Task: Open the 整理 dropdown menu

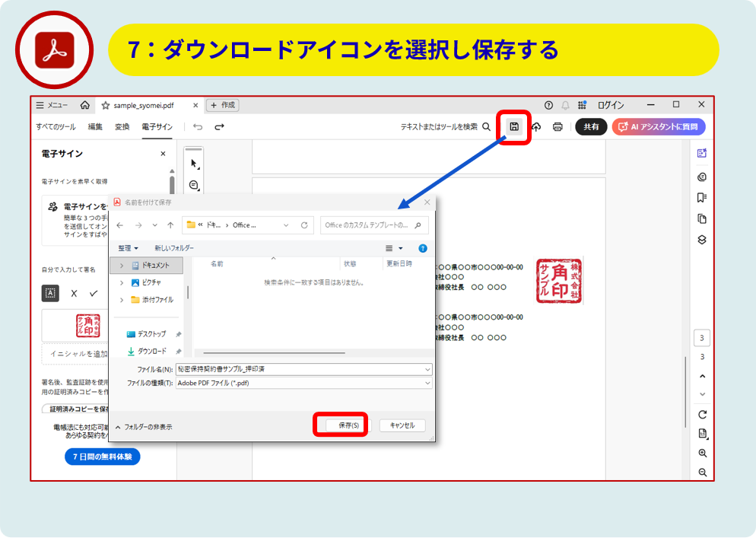Action: (128, 248)
